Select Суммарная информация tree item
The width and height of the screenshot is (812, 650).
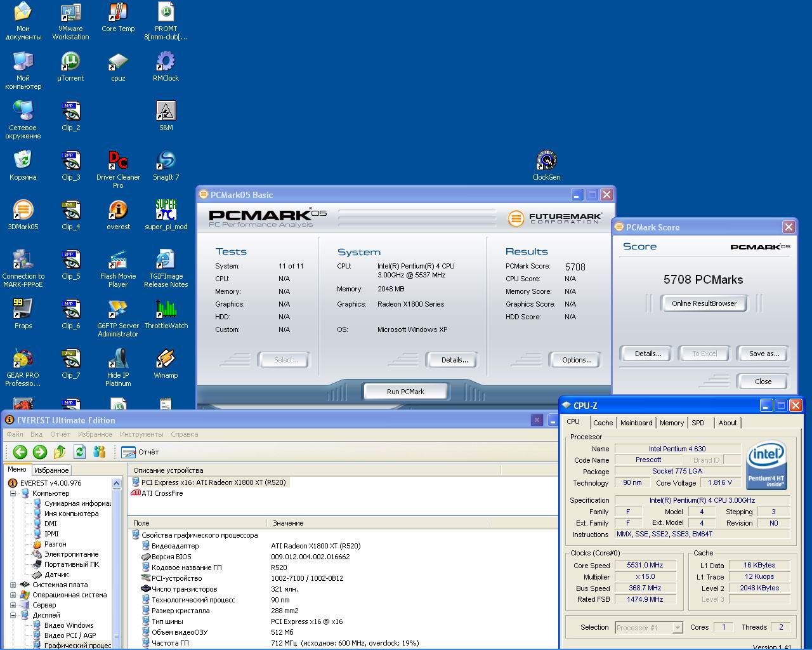(72, 503)
